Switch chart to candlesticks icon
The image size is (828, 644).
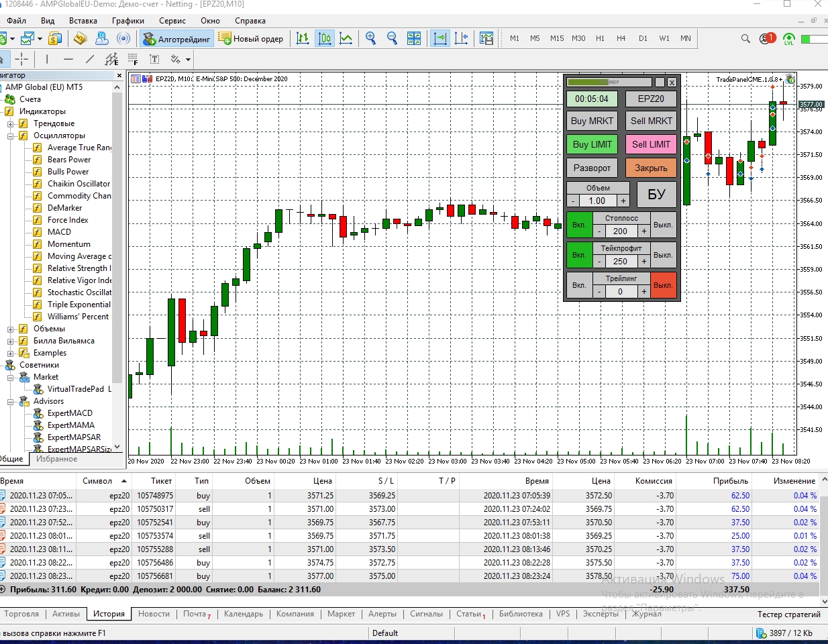325,38
